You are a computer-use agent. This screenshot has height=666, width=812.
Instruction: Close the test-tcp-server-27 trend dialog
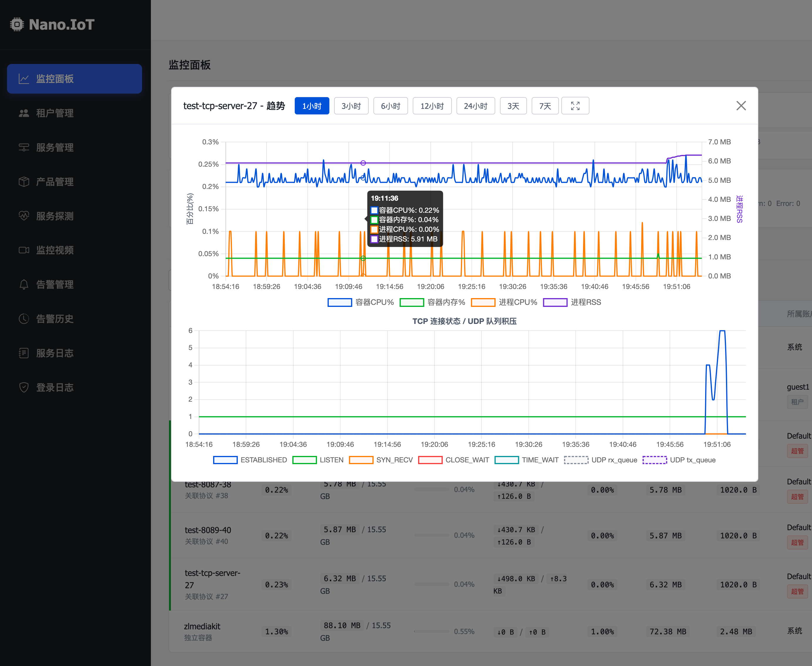pyautogui.click(x=741, y=106)
